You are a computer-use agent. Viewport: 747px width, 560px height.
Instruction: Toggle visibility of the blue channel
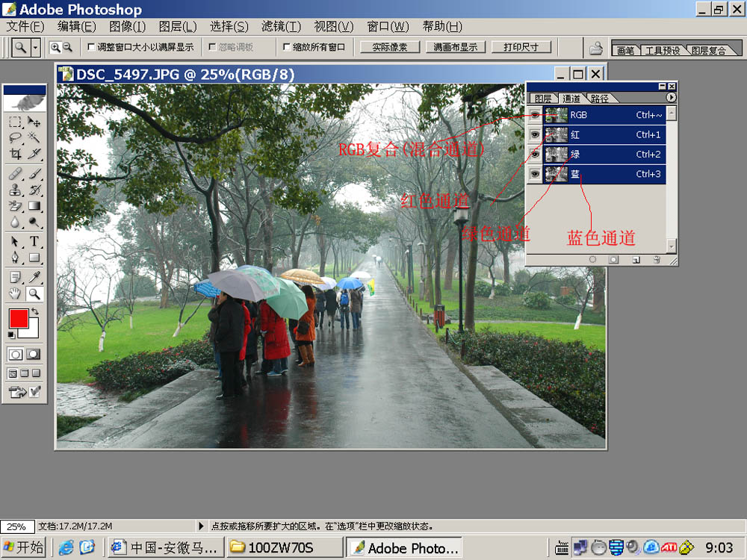click(x=534, y=174)
